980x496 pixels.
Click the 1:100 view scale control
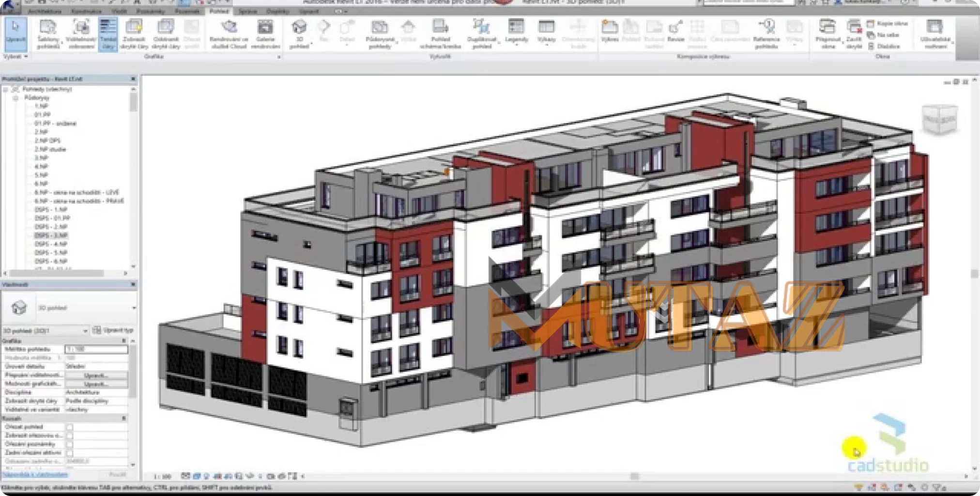pos(163,477)
